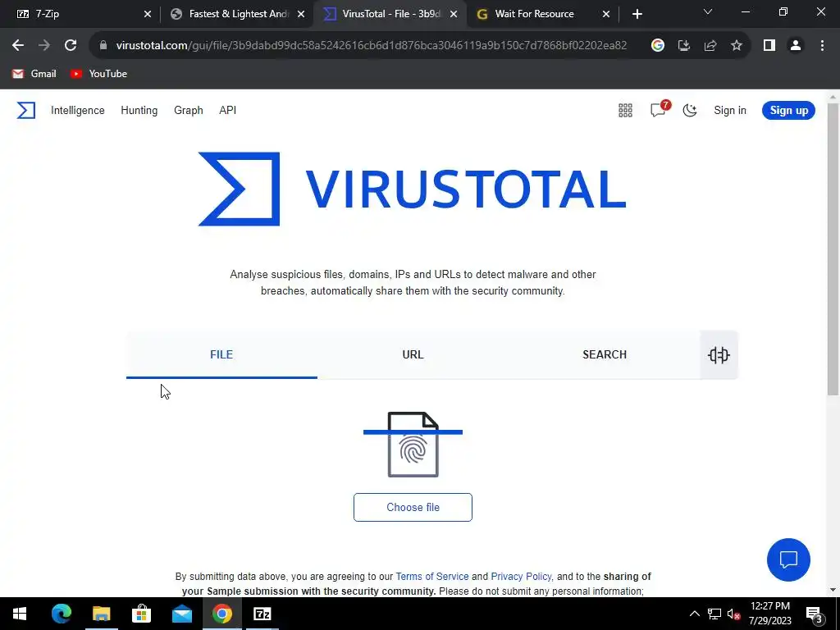Screen dimensions: 840x630
Task: Open the taskbar clock showing 12:27 PM
Action: pos(769,614)
